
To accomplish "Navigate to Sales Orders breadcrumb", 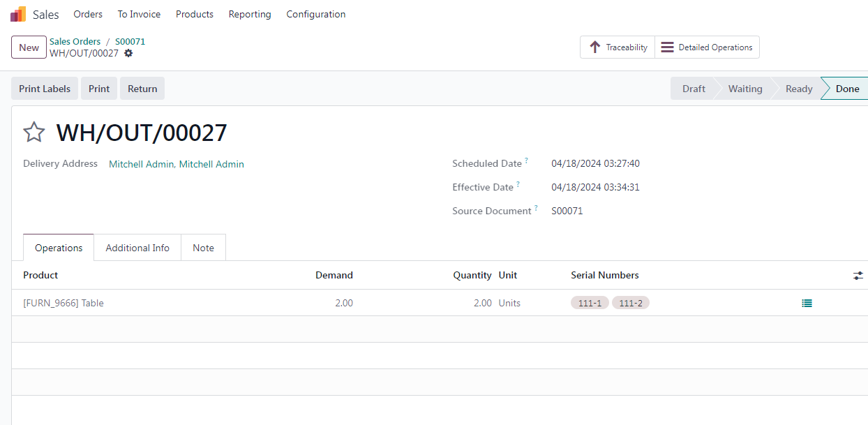I will tap(75, 41).
